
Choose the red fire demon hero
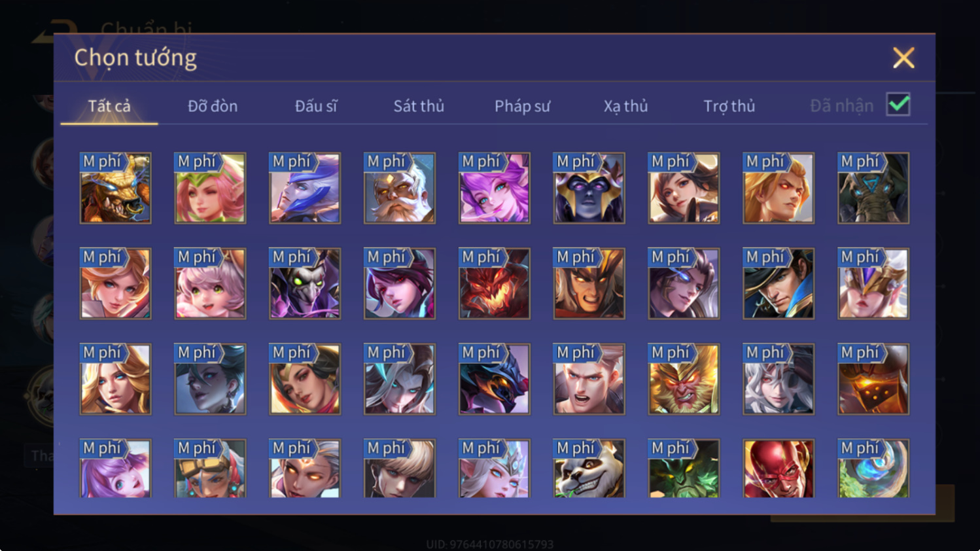494,284
